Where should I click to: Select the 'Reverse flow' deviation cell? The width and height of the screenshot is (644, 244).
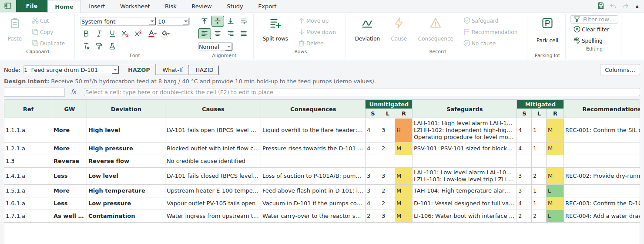[x=126, y=161]
